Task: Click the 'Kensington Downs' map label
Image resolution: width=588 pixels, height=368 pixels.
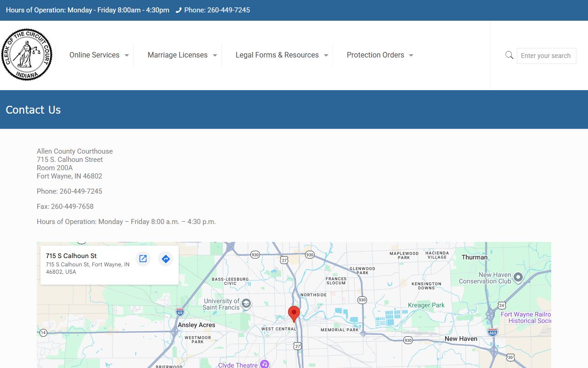Action: pos(426,286)
